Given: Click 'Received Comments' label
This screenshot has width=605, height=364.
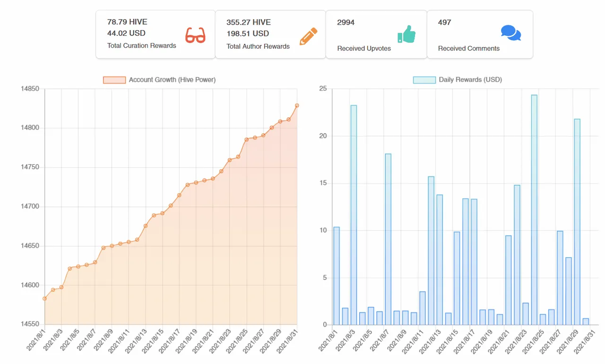Looking at the screenshot, I should 469,48.
